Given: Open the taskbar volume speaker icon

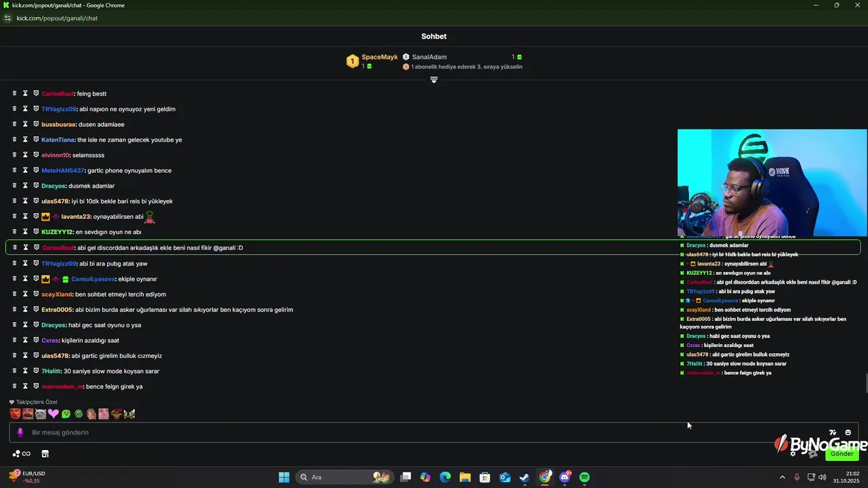Looking at the screenshot, I should tap(823, 477).
